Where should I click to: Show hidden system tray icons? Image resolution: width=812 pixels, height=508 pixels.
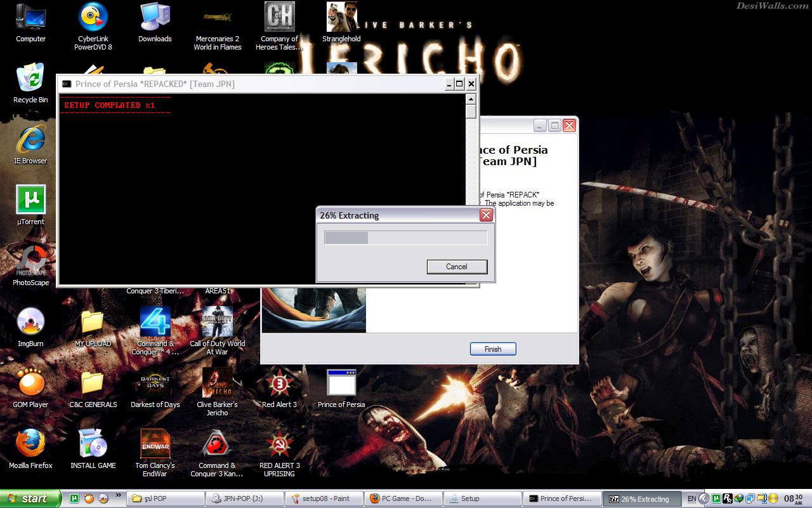[704, 498]
